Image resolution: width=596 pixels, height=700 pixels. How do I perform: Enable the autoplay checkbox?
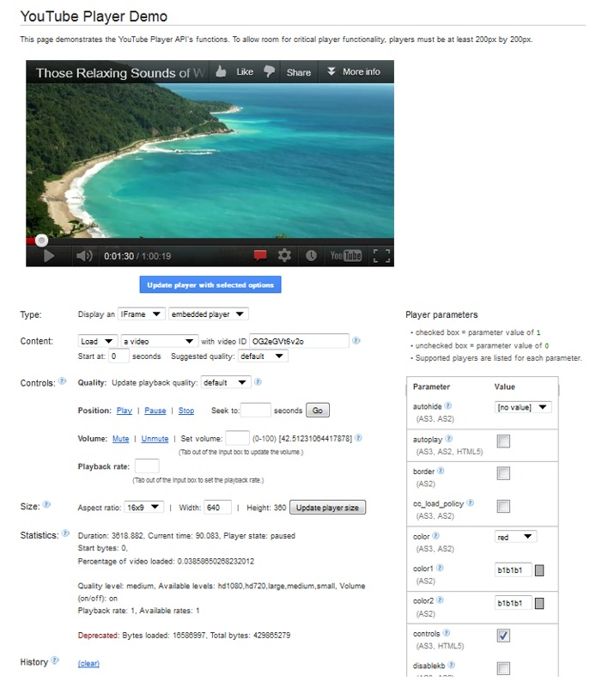pyautogui.click(x=503, y=441)
